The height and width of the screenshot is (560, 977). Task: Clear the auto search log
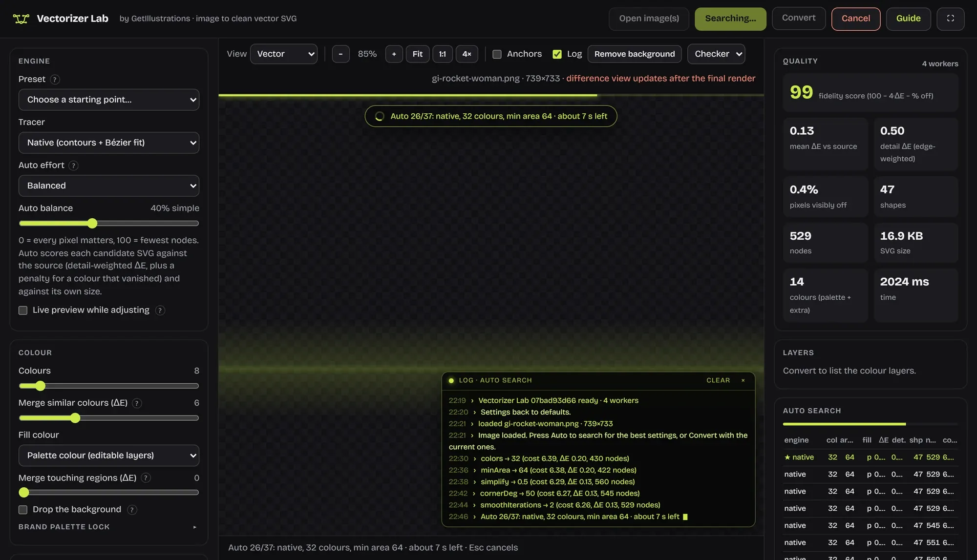pos(718,380)
